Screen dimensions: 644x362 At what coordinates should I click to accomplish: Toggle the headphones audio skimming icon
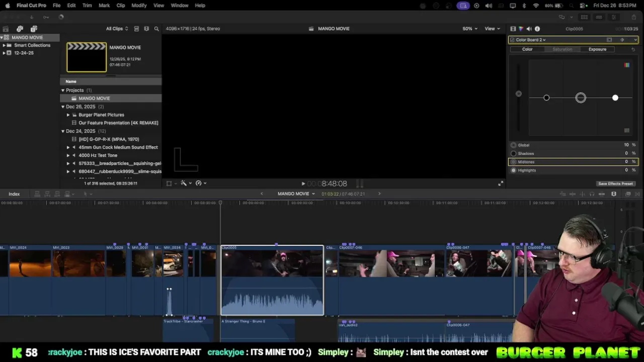tap(592, 194)
